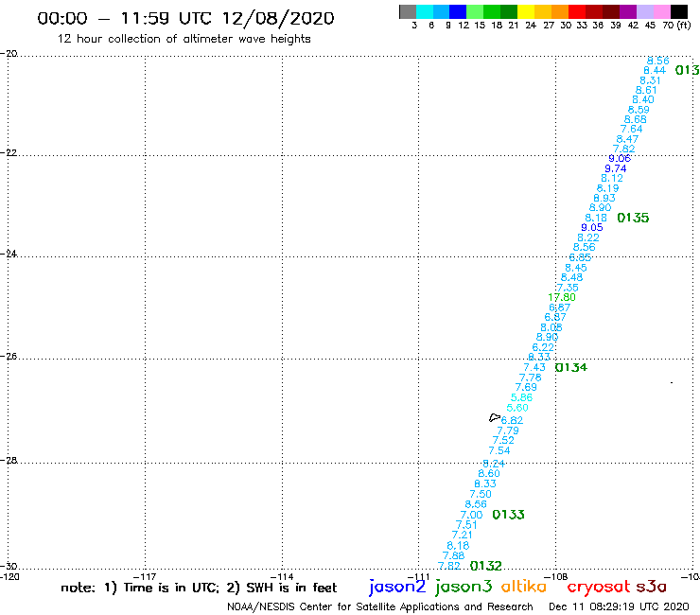Select the -114 longitude axis label
The image size is (700, 615).
[x=282, y=576]
